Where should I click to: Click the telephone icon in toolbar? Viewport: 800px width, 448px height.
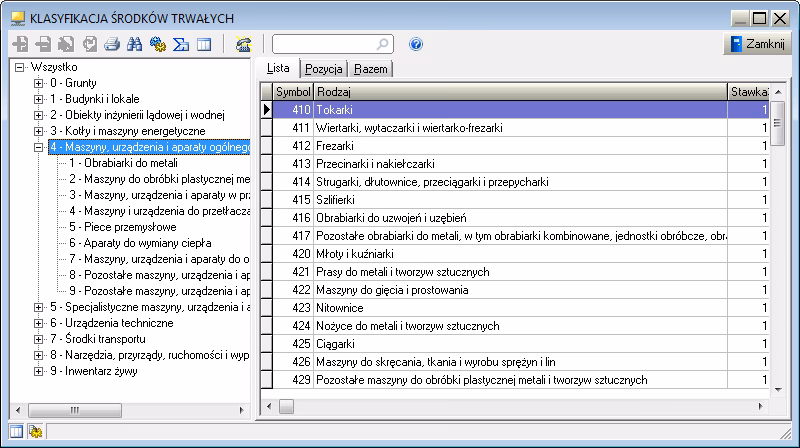[x=242, y=45]
